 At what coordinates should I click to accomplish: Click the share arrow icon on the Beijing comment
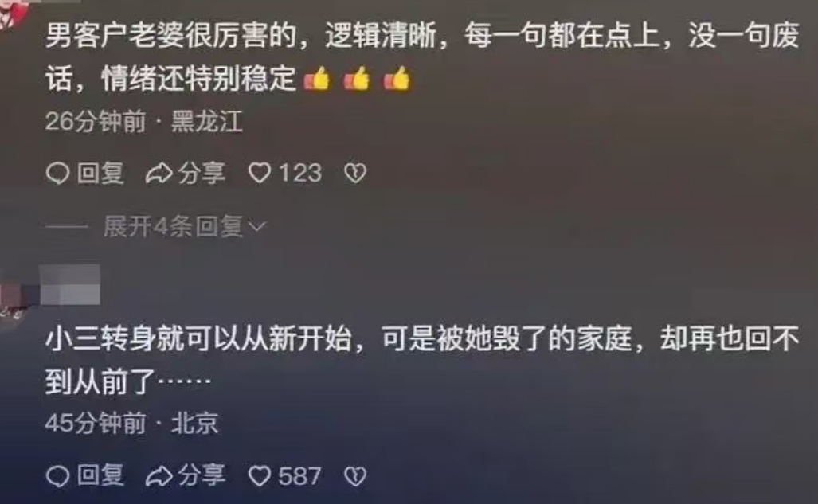click(159, 476)
